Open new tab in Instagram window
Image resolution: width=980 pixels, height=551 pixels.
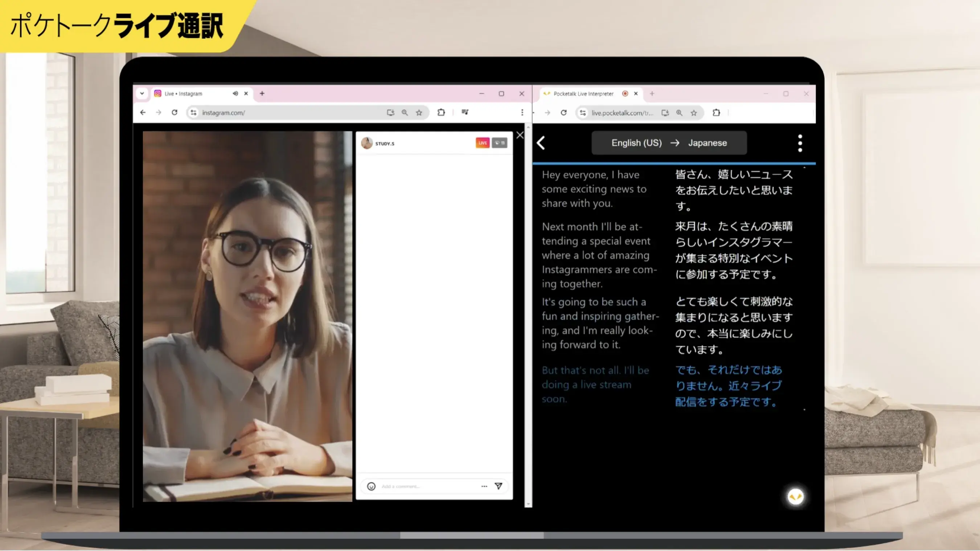pos(262,94)
